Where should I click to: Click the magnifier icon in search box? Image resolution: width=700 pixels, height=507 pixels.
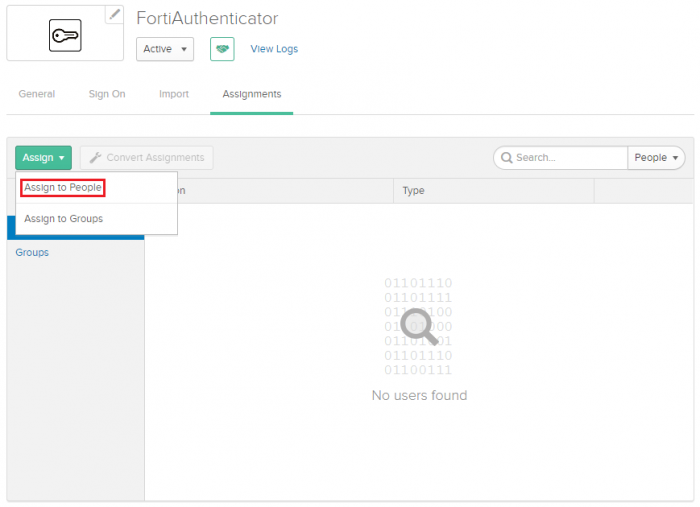[507, 158]
